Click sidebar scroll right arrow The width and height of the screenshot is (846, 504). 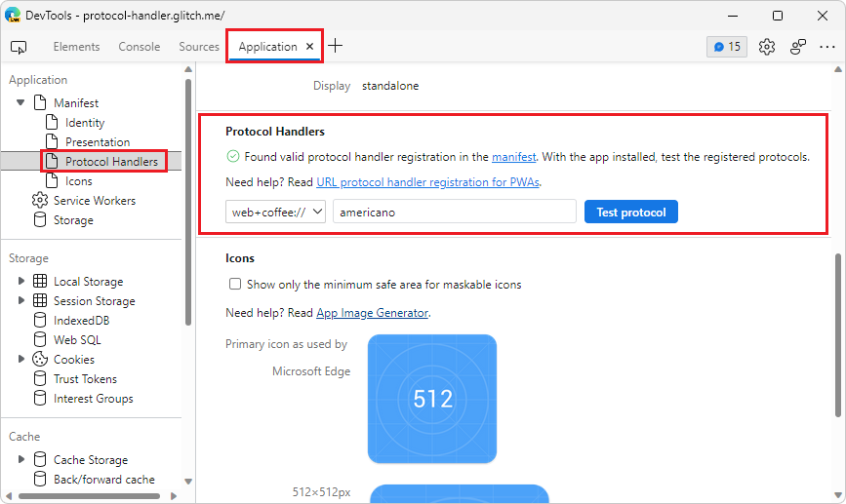173,496
